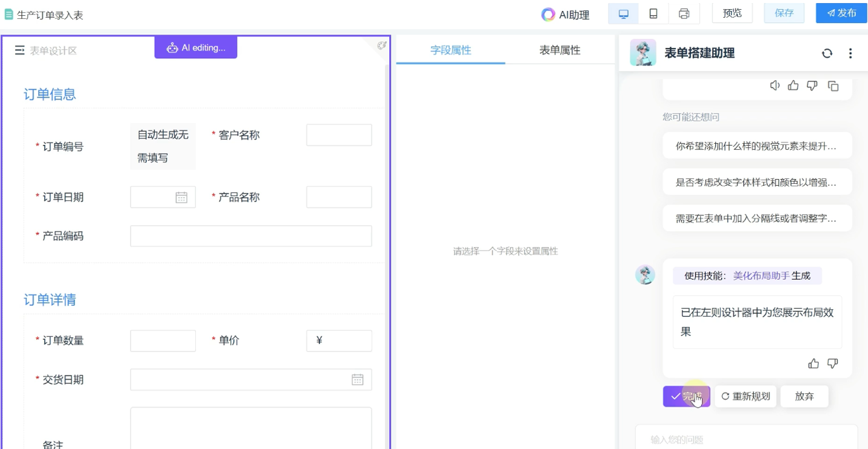Open the 订单日期 calendar picker
868x449 pixels.
pos(181,197)
